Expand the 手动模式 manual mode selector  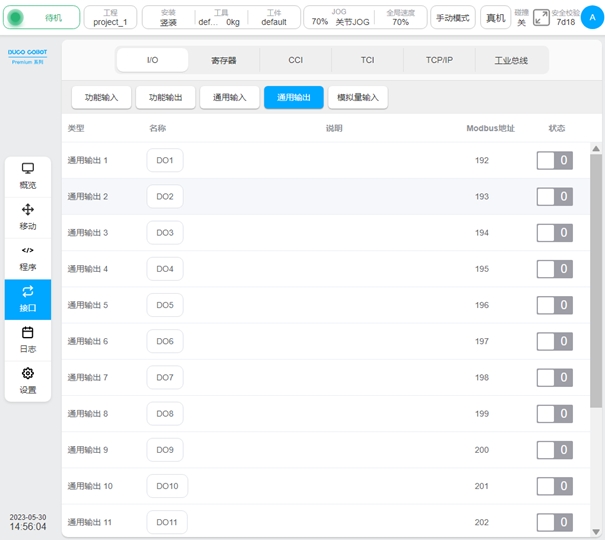pos(453,18)
